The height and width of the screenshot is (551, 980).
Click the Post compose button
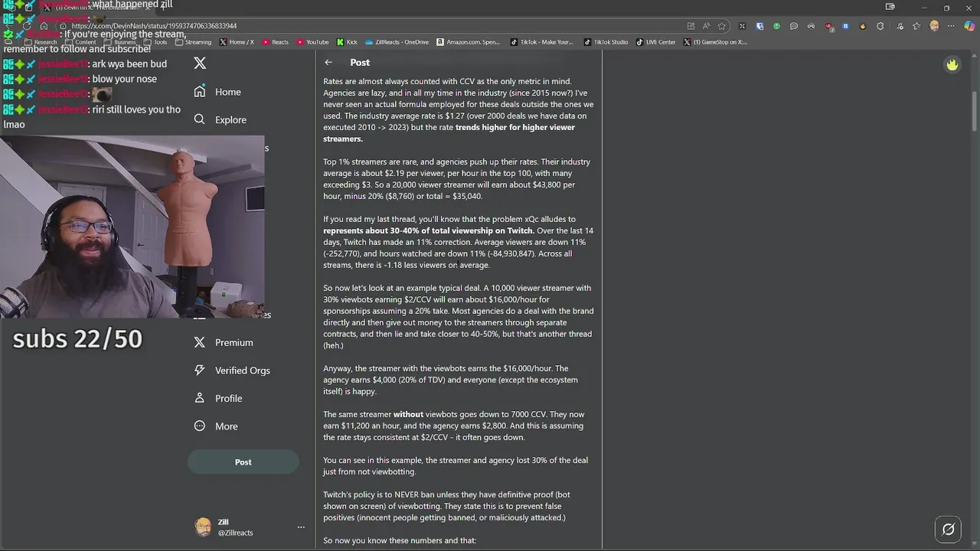point(243,461)
